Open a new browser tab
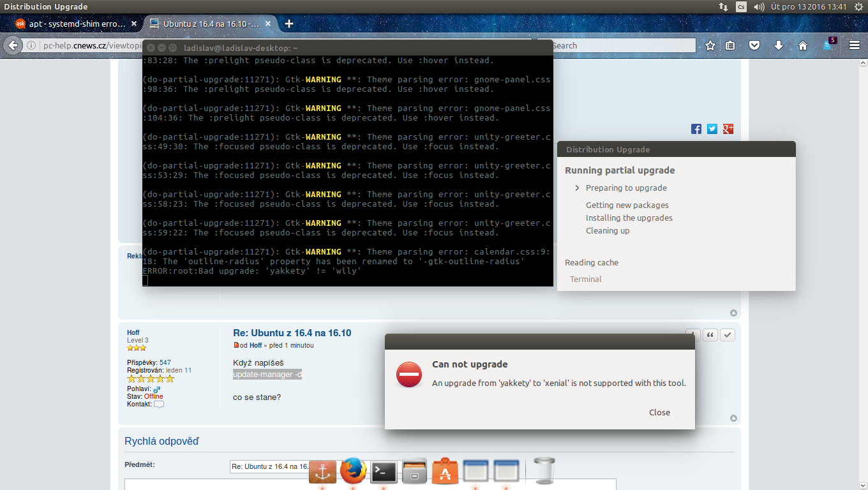The width and height of the screenshot is (868, 490). coord(289,24)
